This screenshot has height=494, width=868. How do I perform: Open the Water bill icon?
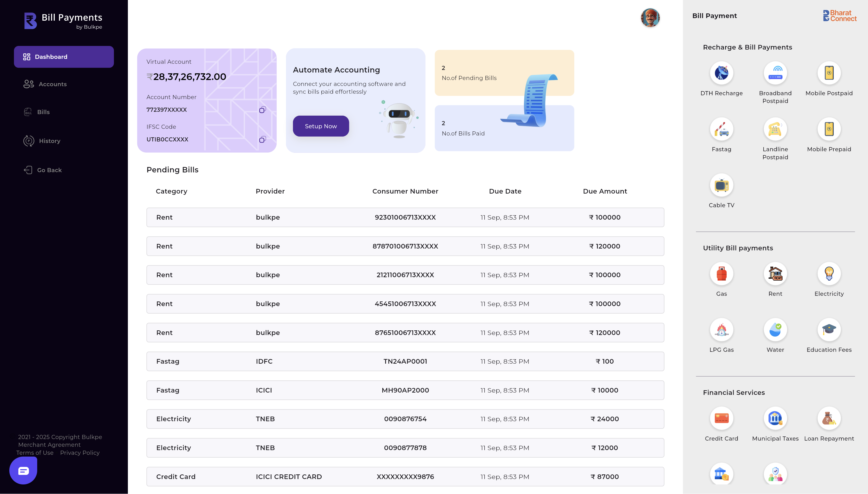[x=775, y=329]
